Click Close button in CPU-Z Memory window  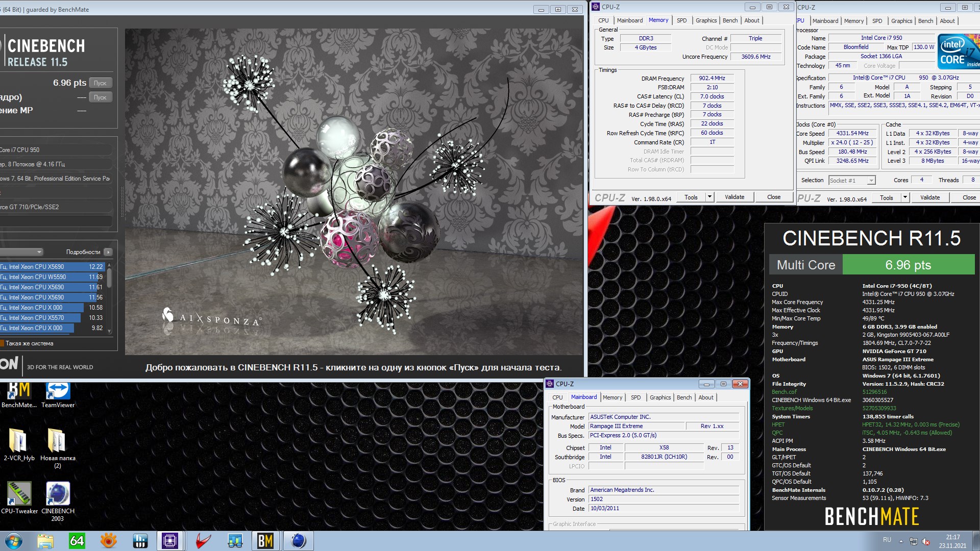coord(774,197)
